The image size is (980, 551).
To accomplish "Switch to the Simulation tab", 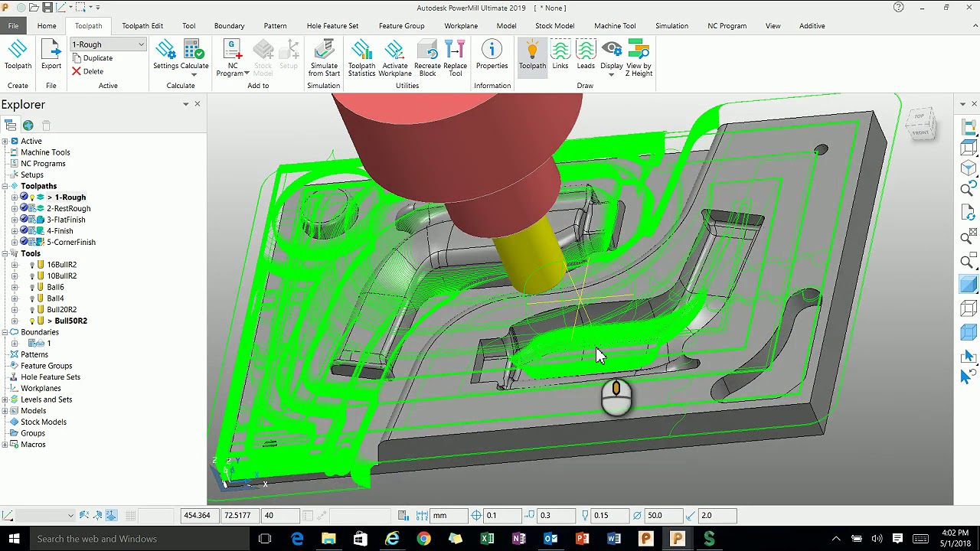I will [671, 25].
